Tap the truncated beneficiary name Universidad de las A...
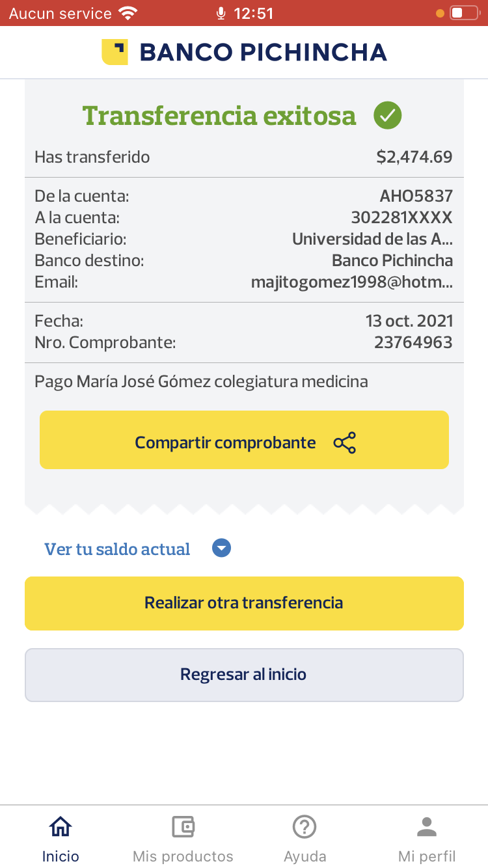This screenshot has height=868, width=488. click(372, 239)
